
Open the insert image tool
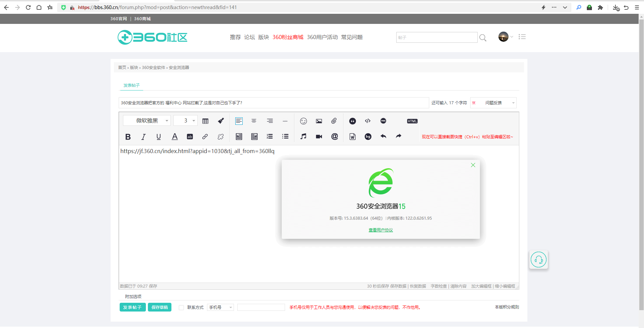point(319,121)
